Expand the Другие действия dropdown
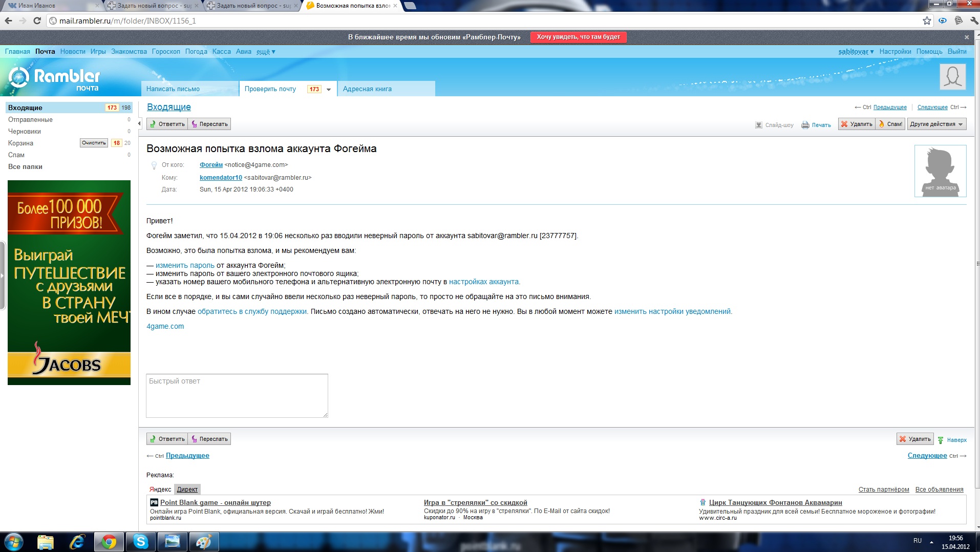The image size is (980, 552). click(936, 124)
